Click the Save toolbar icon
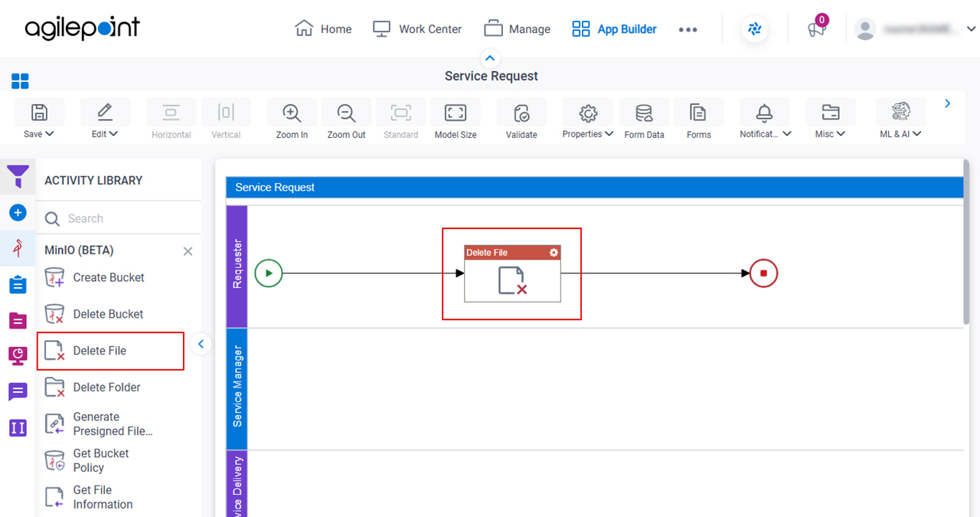 [39, 113]
